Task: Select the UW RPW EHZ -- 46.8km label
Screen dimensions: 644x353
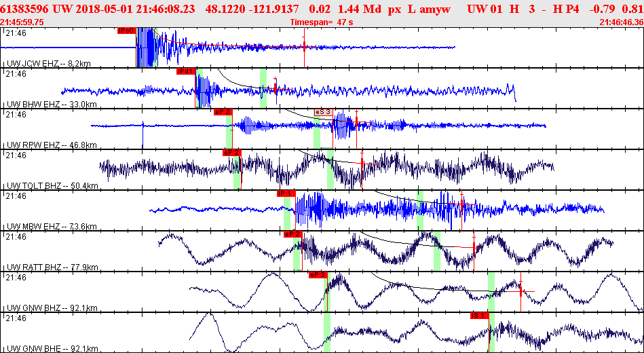Action: click(x=52, y=145)
